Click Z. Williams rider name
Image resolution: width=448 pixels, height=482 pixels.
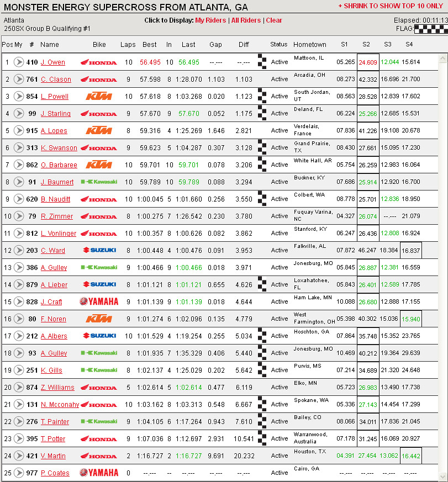pos(57,388)
